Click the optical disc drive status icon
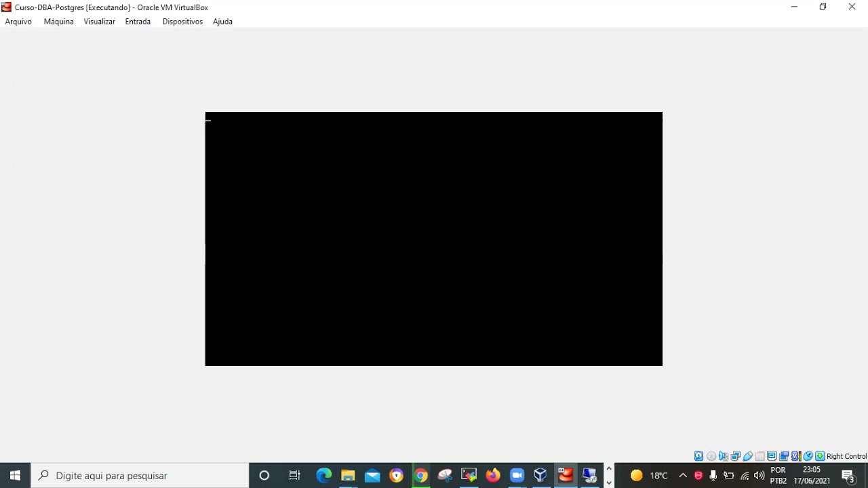The width and height of the screenshot is (868, 488). (x=711, y=456)
